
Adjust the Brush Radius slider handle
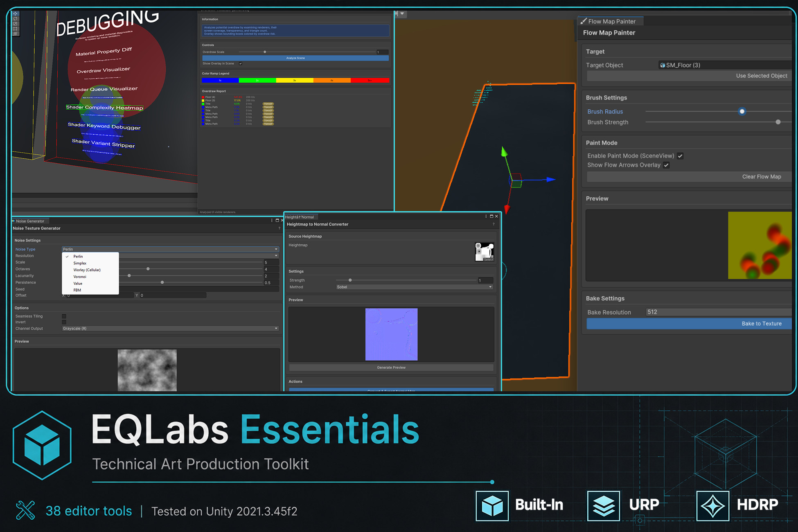[742, 111]
